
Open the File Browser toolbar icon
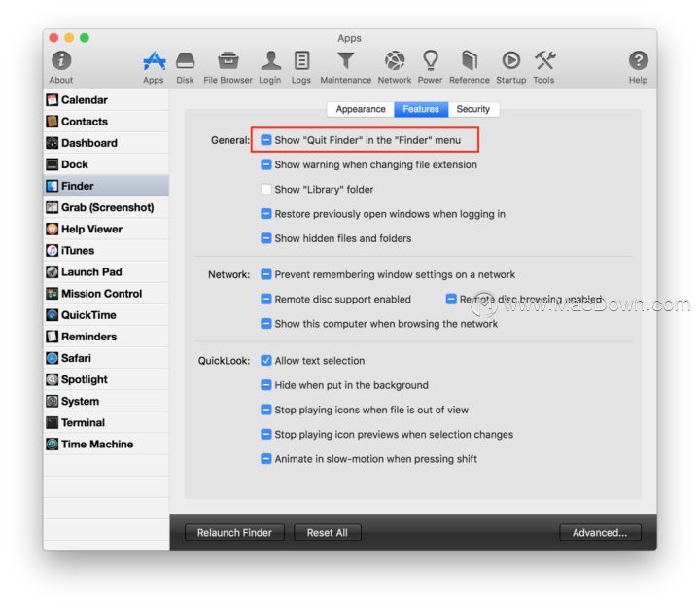228,60
